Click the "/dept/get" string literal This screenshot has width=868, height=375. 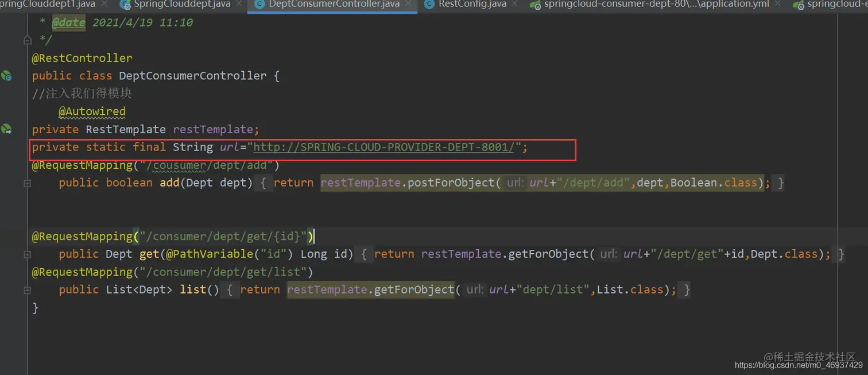coord(688,254)
